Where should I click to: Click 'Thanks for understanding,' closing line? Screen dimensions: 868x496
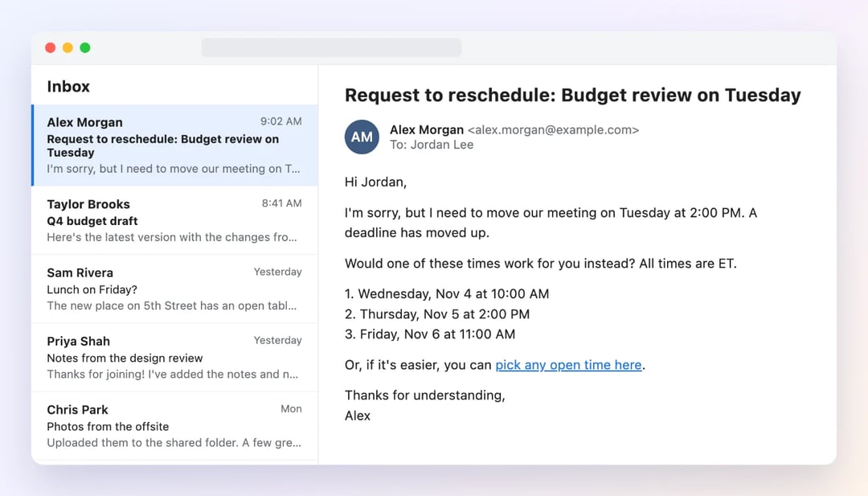424,396
